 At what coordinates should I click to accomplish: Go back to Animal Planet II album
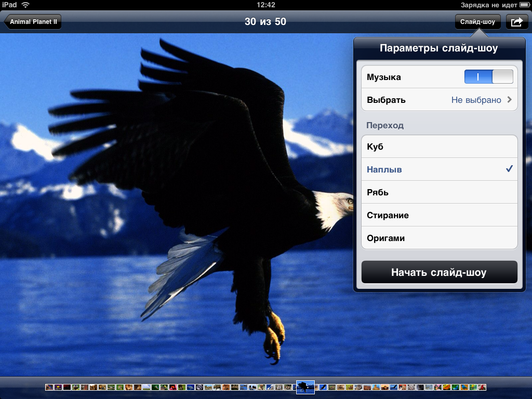coord(33,22)
